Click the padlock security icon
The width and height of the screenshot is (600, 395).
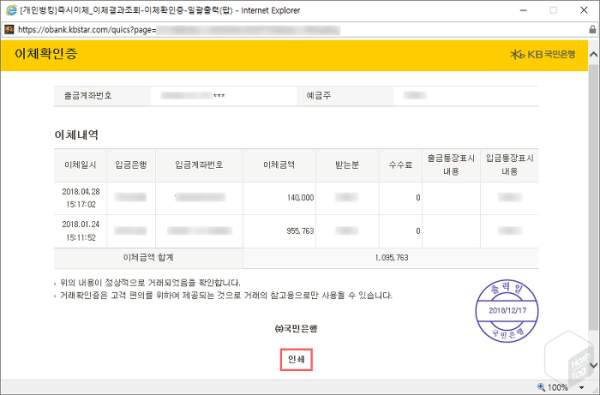(592, 29)
